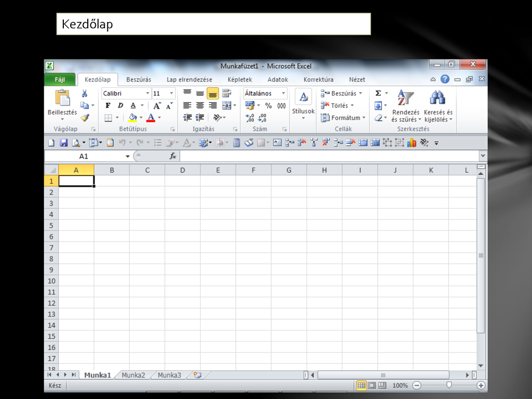Image resolution: width=532 pixels, height=399 pixels.
Task: Select the Format Painter brush icon
Action: (85, 118)
